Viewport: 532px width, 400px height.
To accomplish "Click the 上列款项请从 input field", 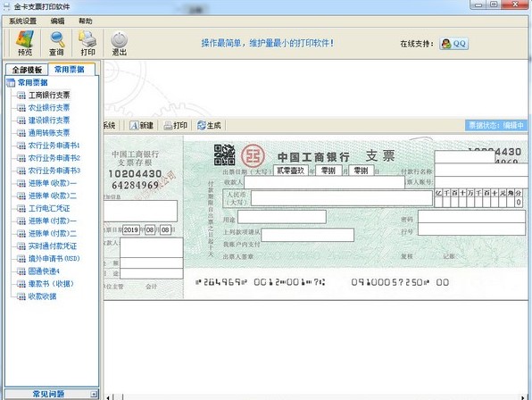I will (x=307, y=235).
